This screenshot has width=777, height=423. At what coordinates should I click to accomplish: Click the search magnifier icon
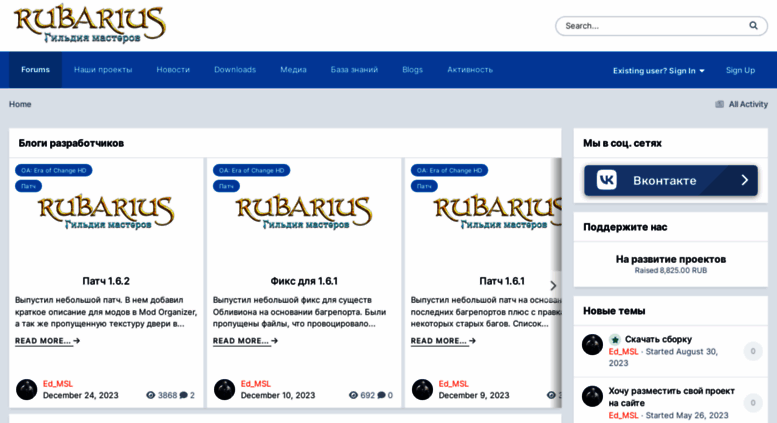pos(753,26)
